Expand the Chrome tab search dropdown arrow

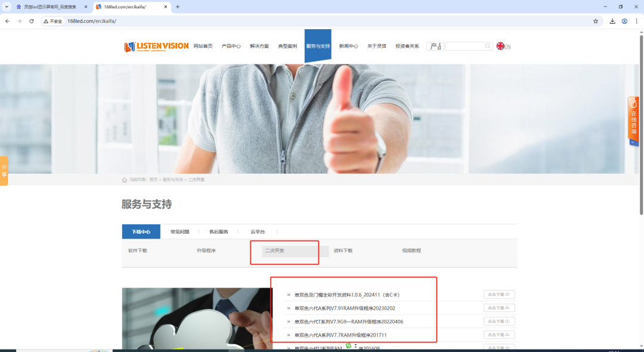(x=7, y=7)
